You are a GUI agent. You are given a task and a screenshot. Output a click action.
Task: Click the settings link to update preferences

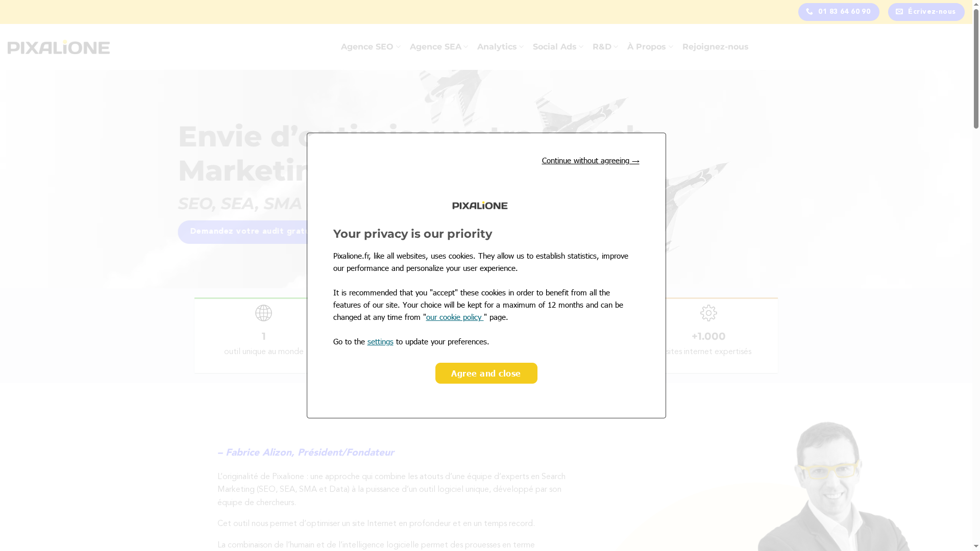380,341
